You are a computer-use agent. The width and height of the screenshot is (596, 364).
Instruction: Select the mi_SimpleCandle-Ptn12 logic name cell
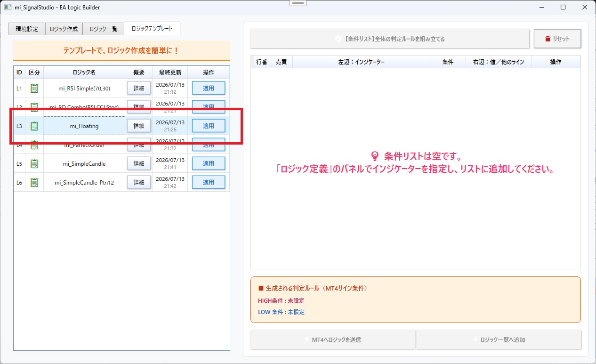(x=84, y=182)
